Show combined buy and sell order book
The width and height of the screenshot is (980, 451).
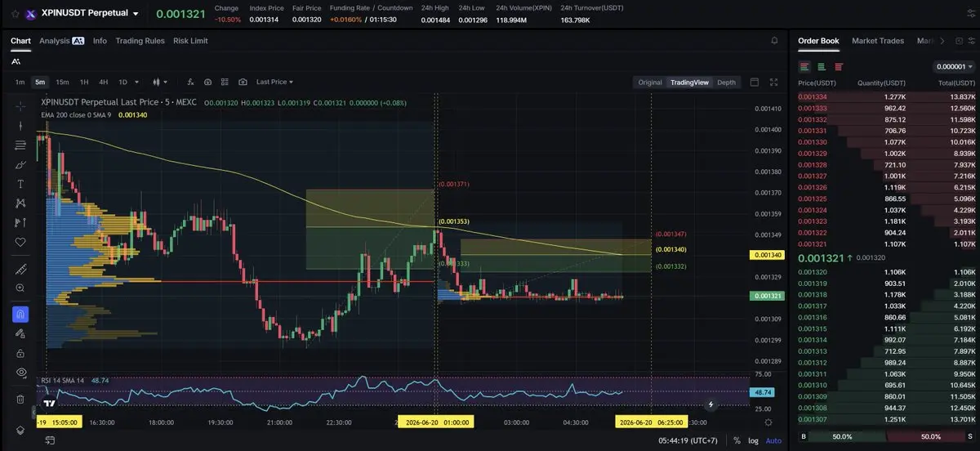click(x=804, y=67)
